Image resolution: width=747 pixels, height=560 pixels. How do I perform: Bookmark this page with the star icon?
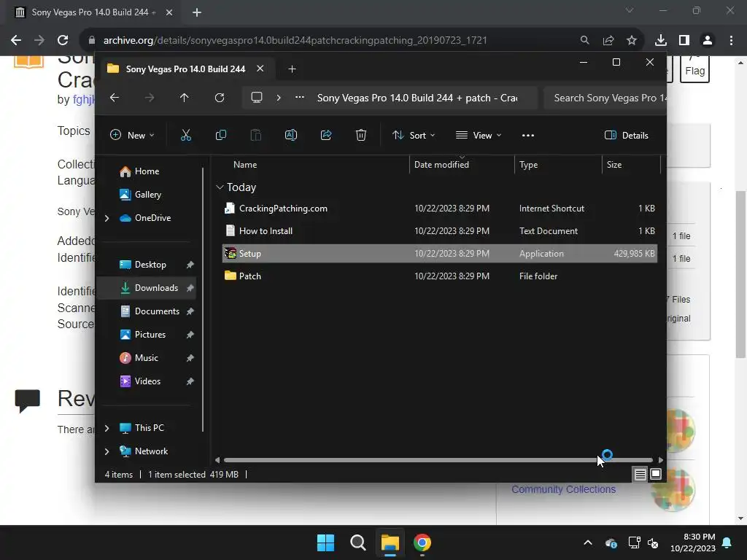(632, 40)
